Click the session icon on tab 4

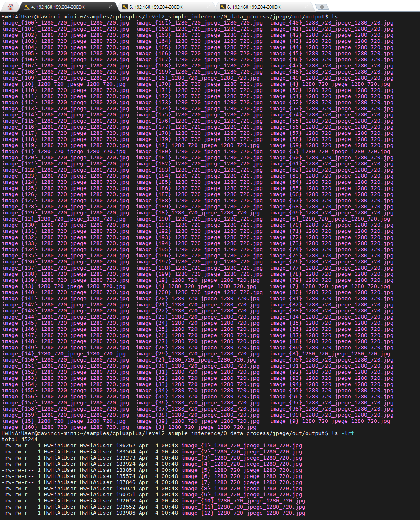[x=27, y=7]
